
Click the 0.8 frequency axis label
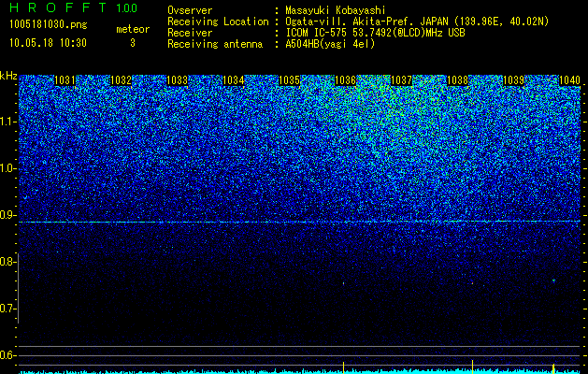tap(7, 262)
